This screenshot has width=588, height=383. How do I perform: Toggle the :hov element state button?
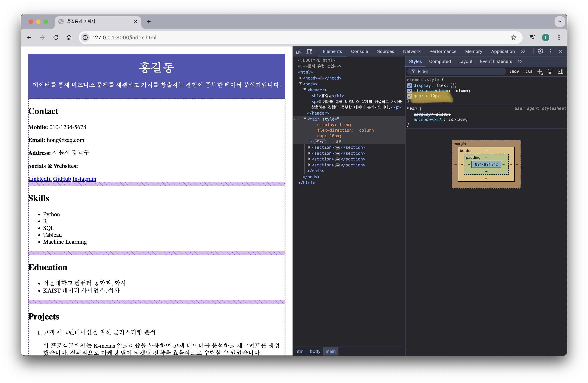pyautogui.click(x=514, y=72)
